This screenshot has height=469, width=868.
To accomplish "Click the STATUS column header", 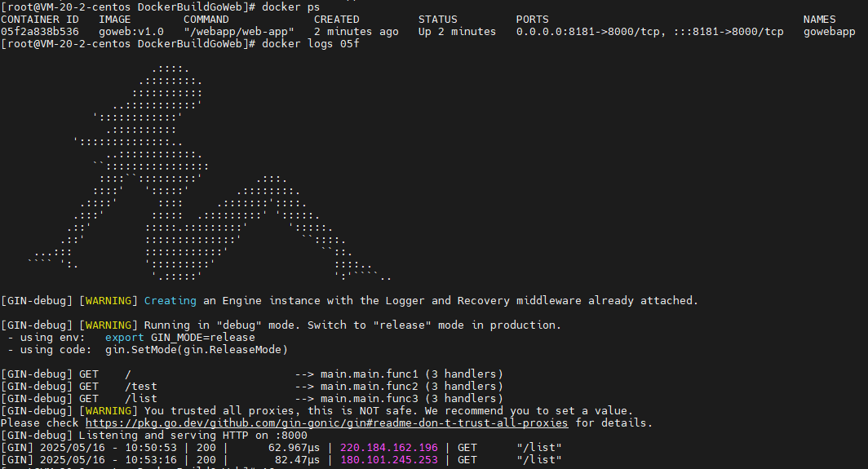I will pos(437,20).
